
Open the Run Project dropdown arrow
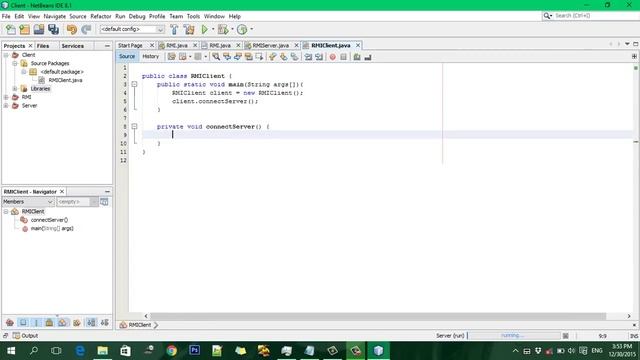(x=213, y=29)
